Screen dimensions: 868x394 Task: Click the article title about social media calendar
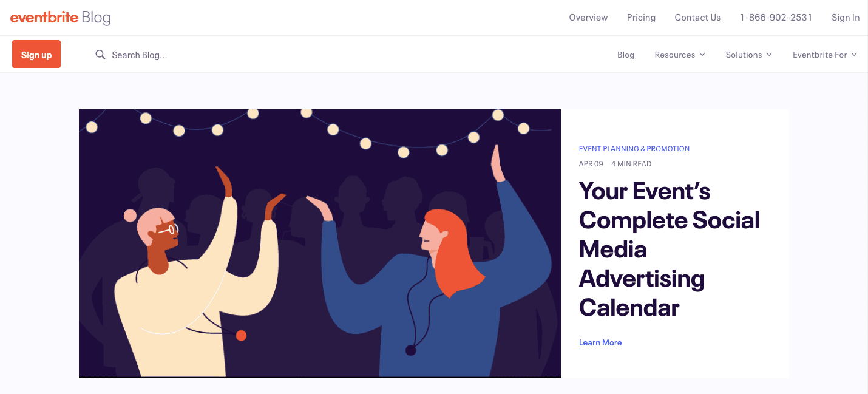[669, 250]
